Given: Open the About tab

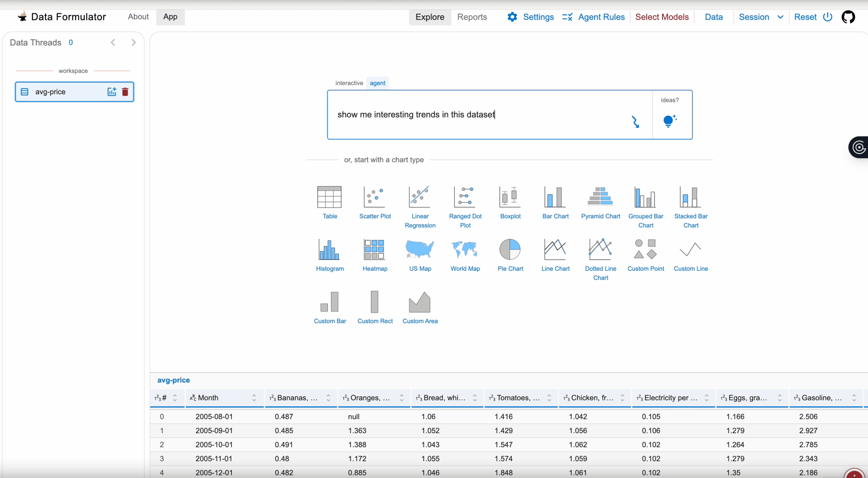Looking at the screenshot, I should coord(138,17).
